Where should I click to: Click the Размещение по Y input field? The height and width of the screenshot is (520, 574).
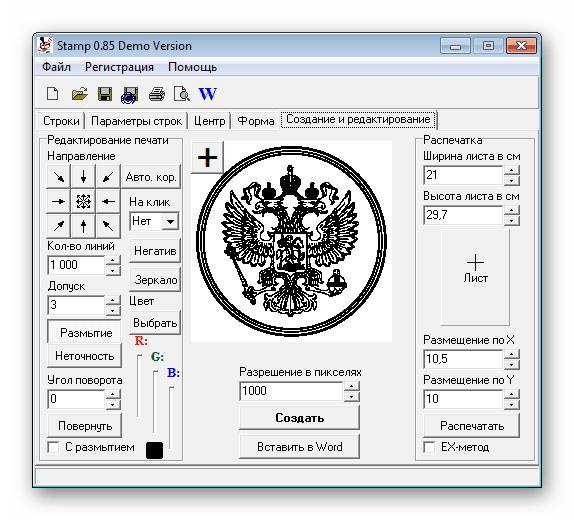click(463, 399)
